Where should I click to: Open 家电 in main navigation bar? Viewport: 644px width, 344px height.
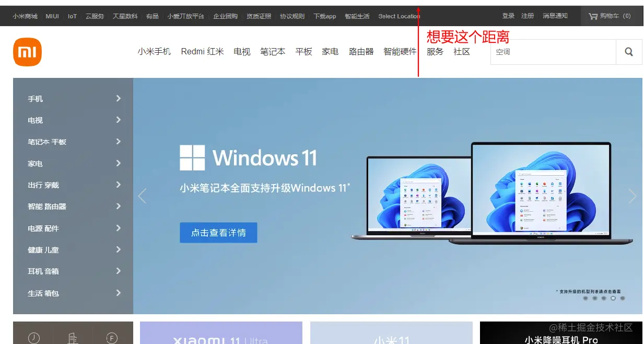pos(330,52)
